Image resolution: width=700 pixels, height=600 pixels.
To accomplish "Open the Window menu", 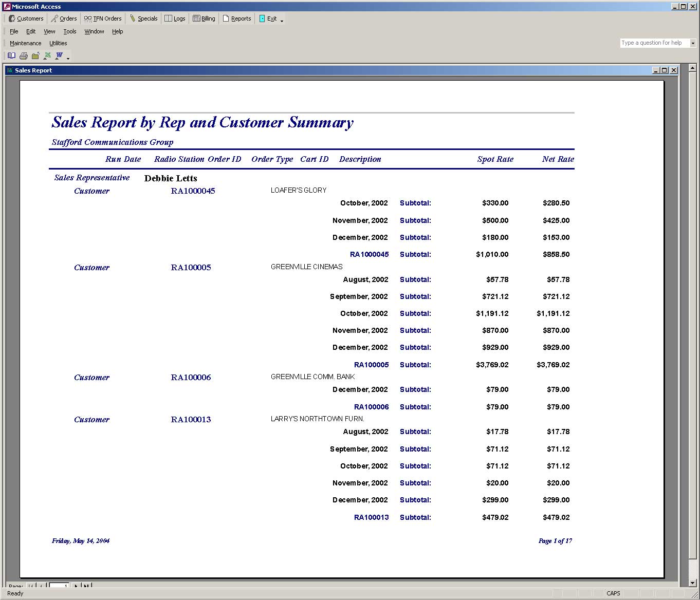I will [94, 31].
